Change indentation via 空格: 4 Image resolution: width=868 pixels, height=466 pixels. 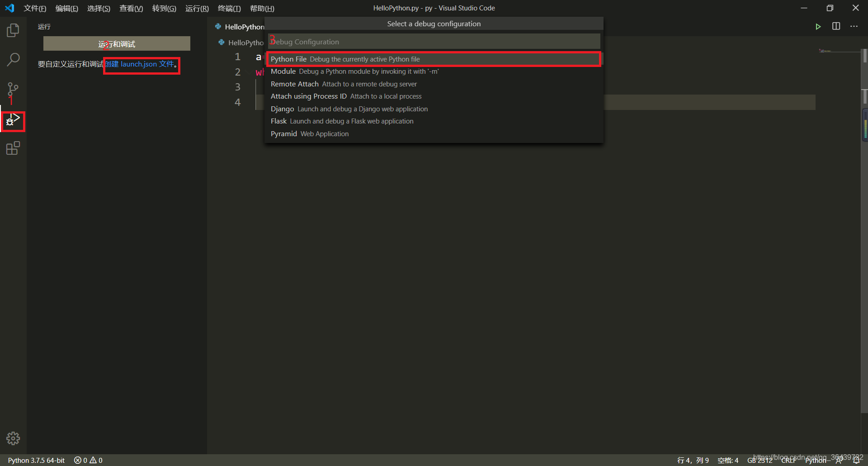tap(728, 460)
